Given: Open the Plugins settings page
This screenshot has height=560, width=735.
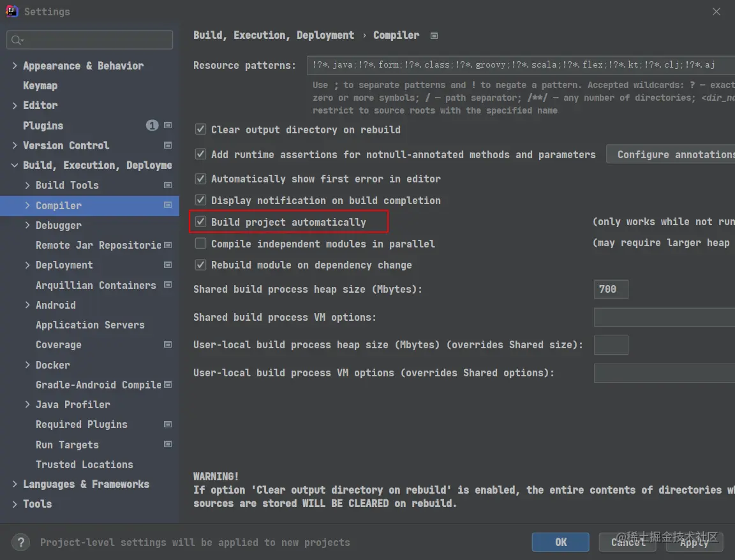Looking at the screenshot, I should (43, 126).
